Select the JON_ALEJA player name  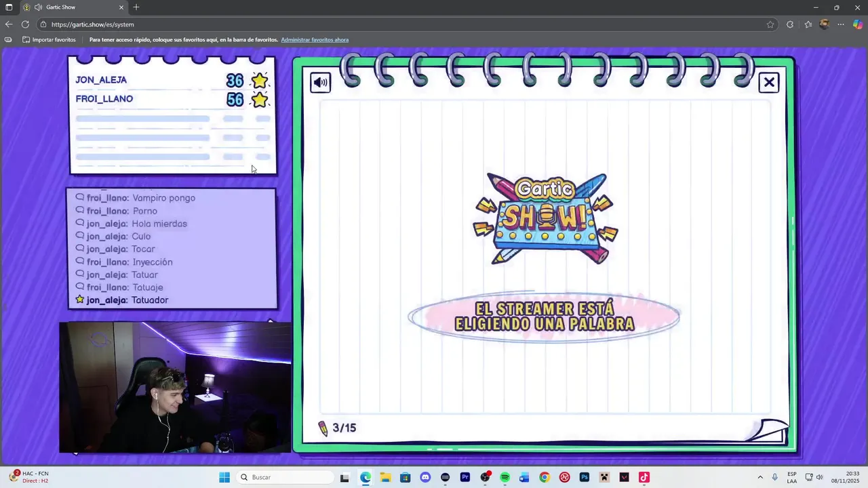(x=101, y=80)
